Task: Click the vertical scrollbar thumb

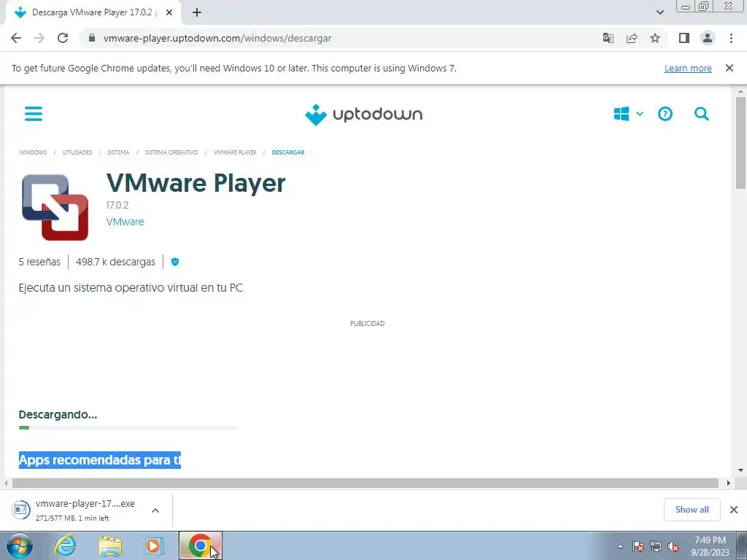Action: (740, 143)
